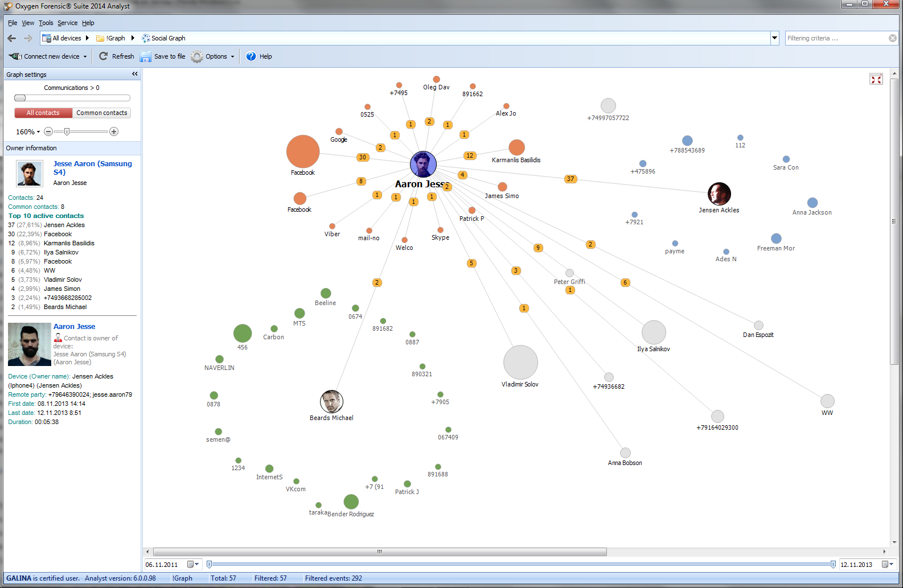Select the Beards Michael node
This screenshot has width=903, height=588.
point(331,402)
